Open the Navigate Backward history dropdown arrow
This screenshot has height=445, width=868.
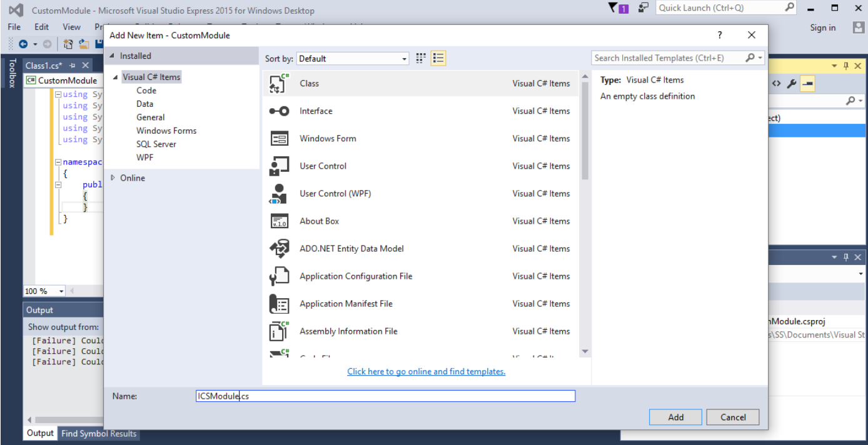pyautogui.click(x=35, y=44)
